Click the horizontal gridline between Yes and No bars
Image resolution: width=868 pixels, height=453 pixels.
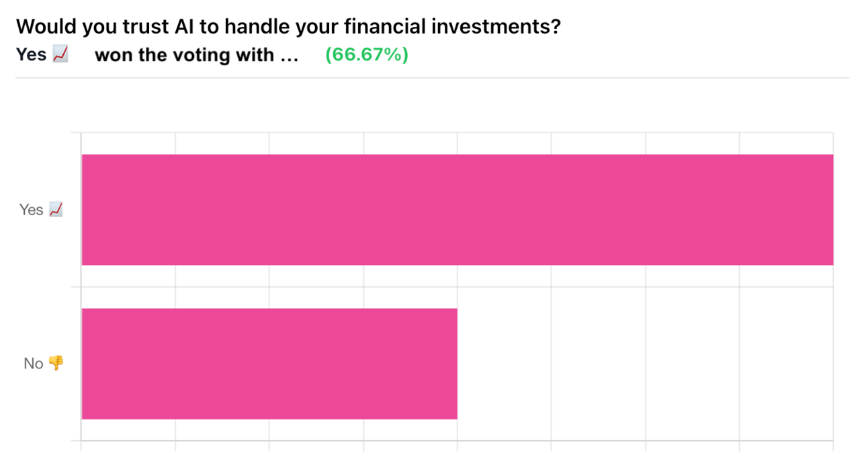tap(457, 287)
